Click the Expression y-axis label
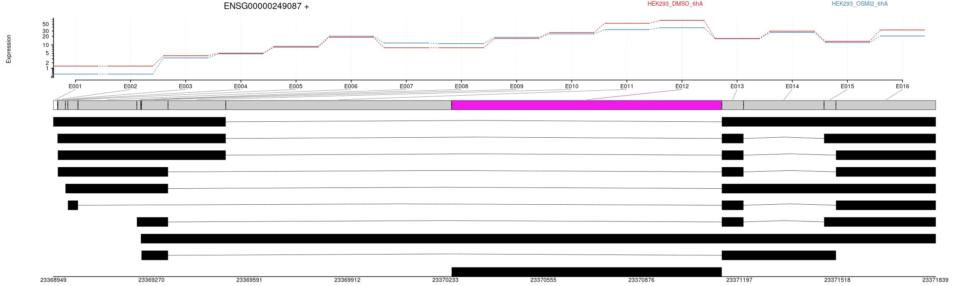Viewport: 980px width, 286px height. coord(9,49)
